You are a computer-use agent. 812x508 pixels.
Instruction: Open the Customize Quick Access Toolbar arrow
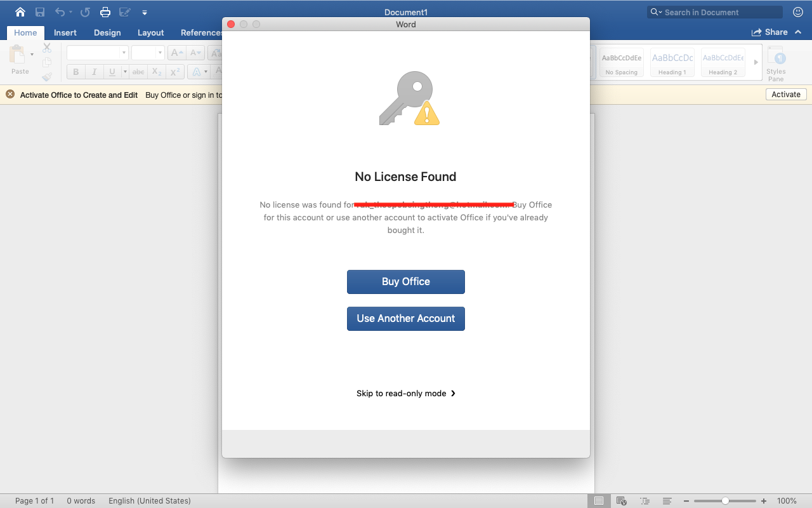(145, 13)
